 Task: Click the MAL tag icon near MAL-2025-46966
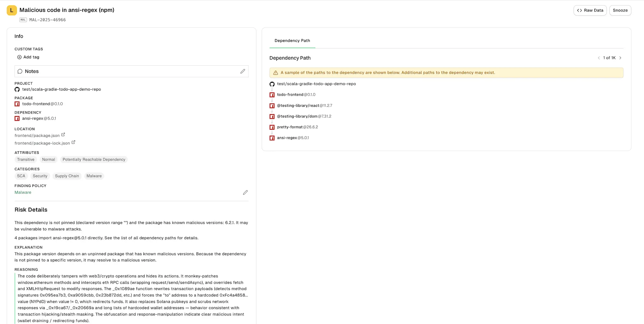23,20
